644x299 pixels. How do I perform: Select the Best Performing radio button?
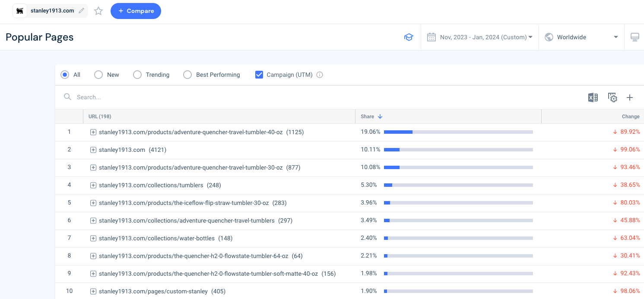(x=187, y=75)
